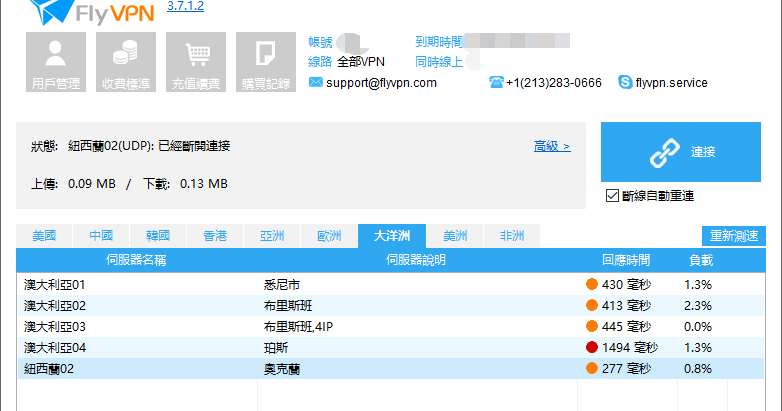The height and width of the screenshot is (411, 782).
Task: Click orange status dot for 澳大利亞02
Action: coord(591,305)
